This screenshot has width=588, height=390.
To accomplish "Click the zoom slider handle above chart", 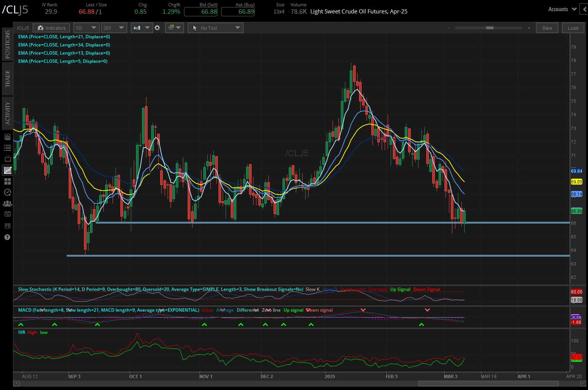I will click(490, 28).
